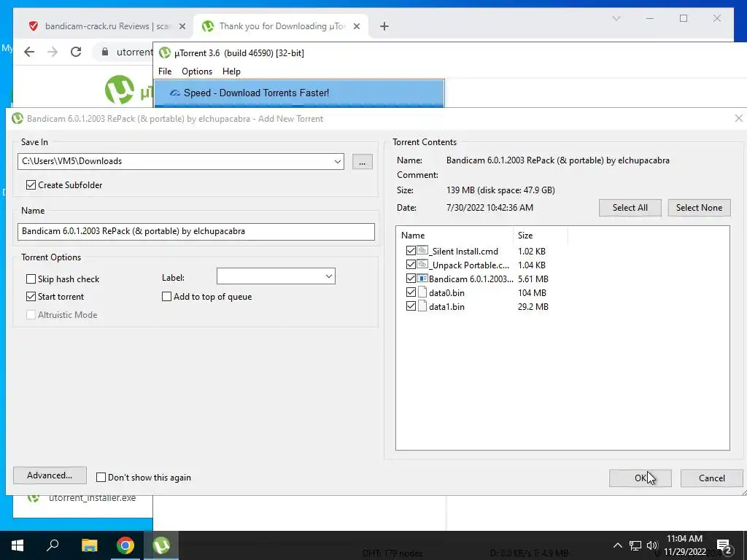Click the Bandicam 6.0.1.2003 executable file icon
747x560 pixels.
(422, 278)
